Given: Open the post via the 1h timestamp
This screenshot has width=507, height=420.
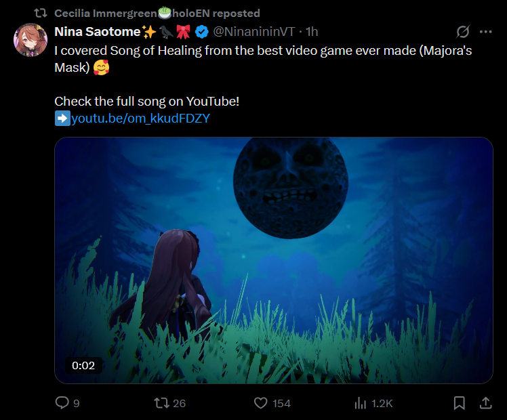Looking at the screenshot, I should tap(312, 32).
